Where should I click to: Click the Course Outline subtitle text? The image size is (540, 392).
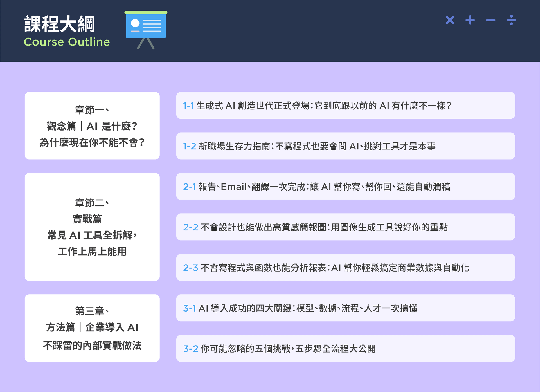point(67,42)
